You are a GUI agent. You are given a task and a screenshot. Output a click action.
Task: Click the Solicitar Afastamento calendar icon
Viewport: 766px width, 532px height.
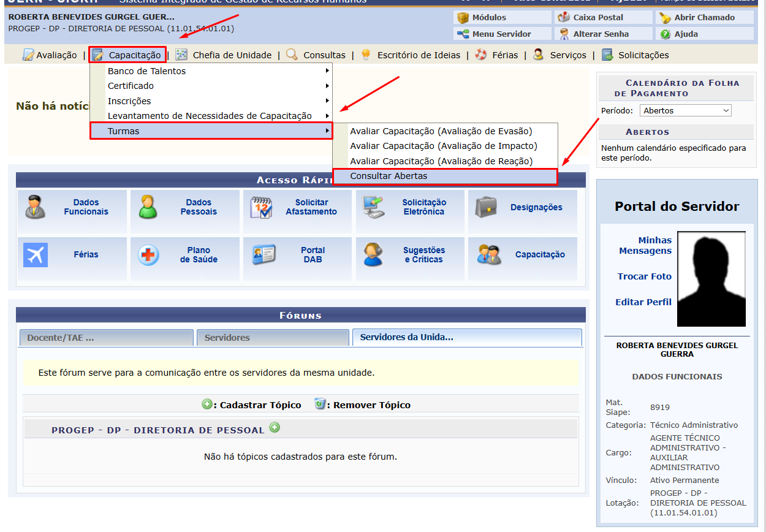point(262,207)
